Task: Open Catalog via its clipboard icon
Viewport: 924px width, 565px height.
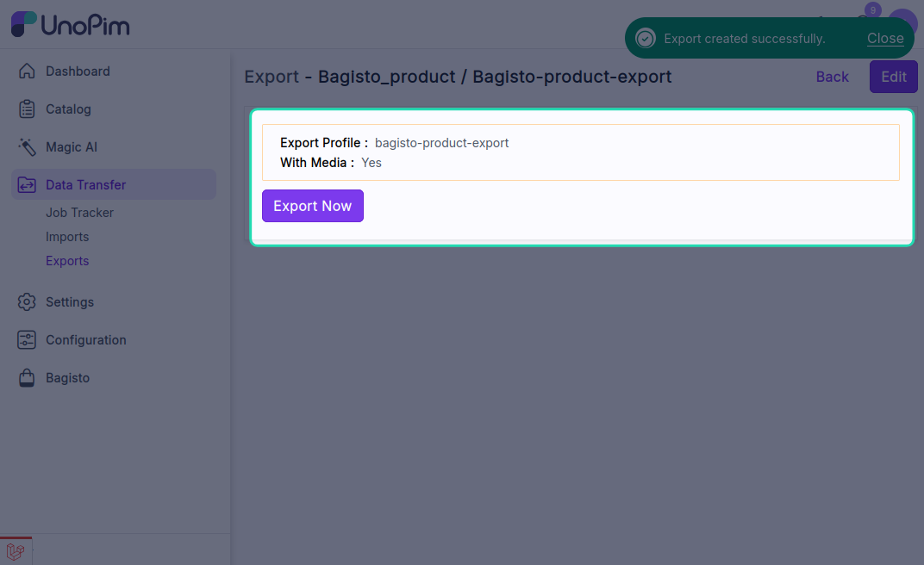Action: pyautogui.click(x=27, y=109)
